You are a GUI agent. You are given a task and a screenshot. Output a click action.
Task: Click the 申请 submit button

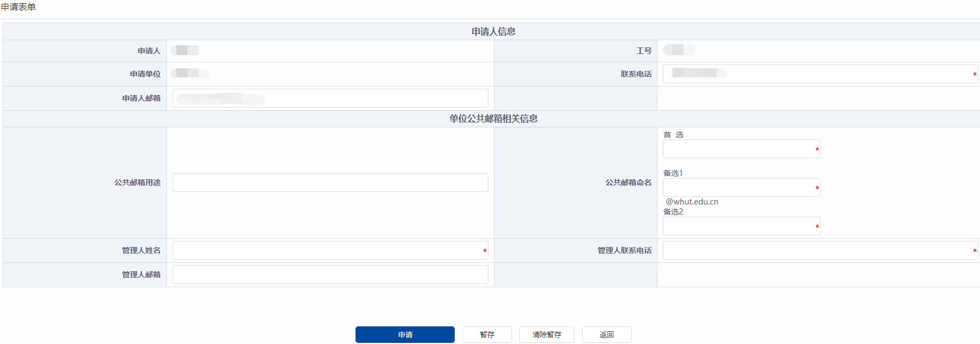405,335
